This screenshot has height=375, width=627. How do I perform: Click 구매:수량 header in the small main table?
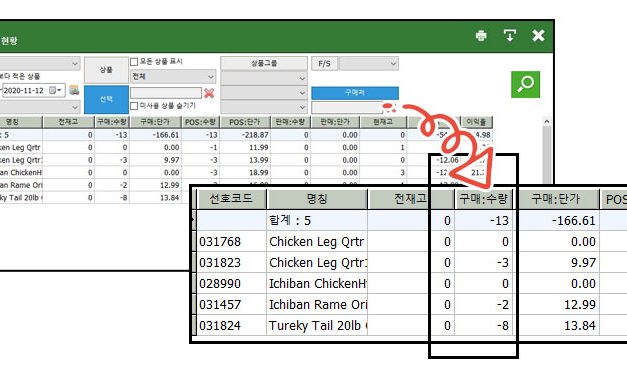(112, 122)
